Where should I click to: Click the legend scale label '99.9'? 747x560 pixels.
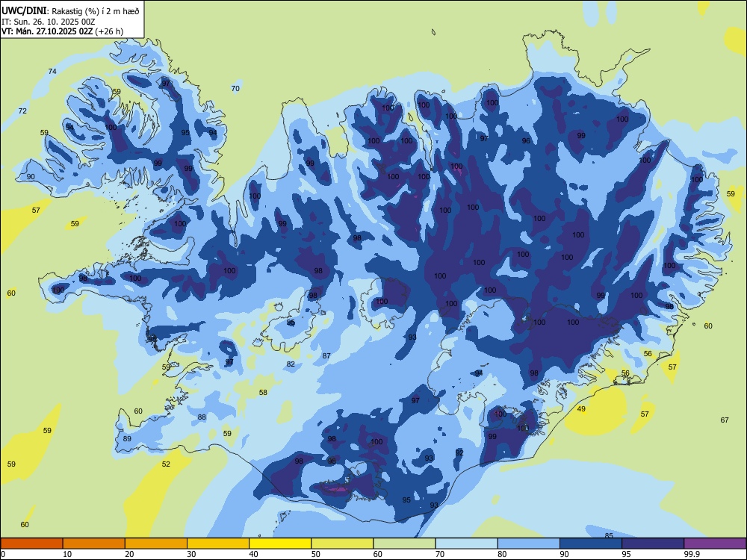pyautogui.click(x=692, y=554)
